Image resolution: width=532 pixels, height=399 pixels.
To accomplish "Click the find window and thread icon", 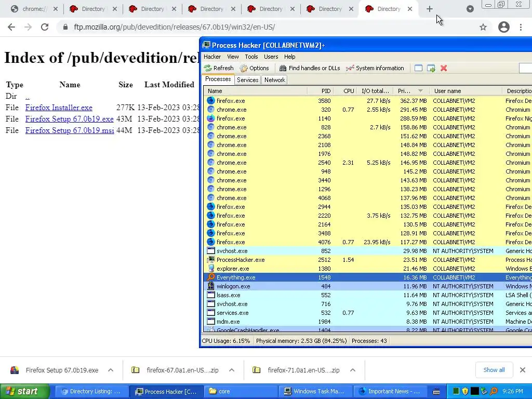I will 431,68.
